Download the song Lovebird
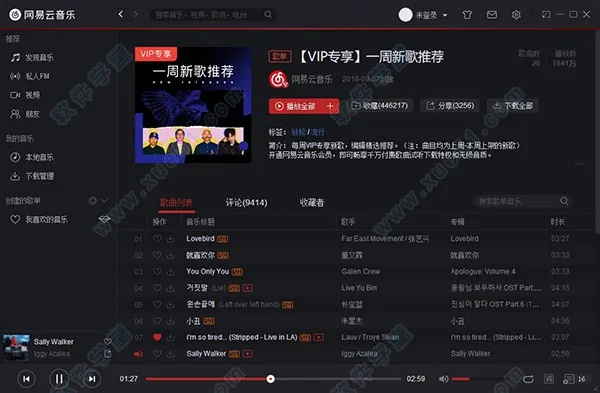 point(171,239)
